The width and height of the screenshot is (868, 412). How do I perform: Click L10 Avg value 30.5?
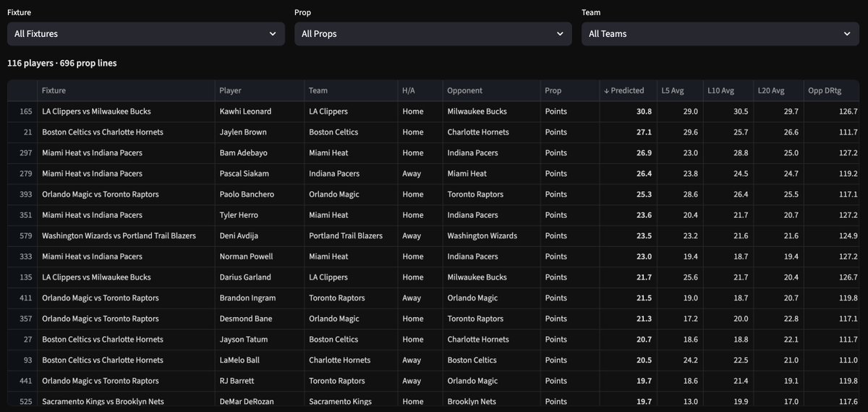(728, 112)
